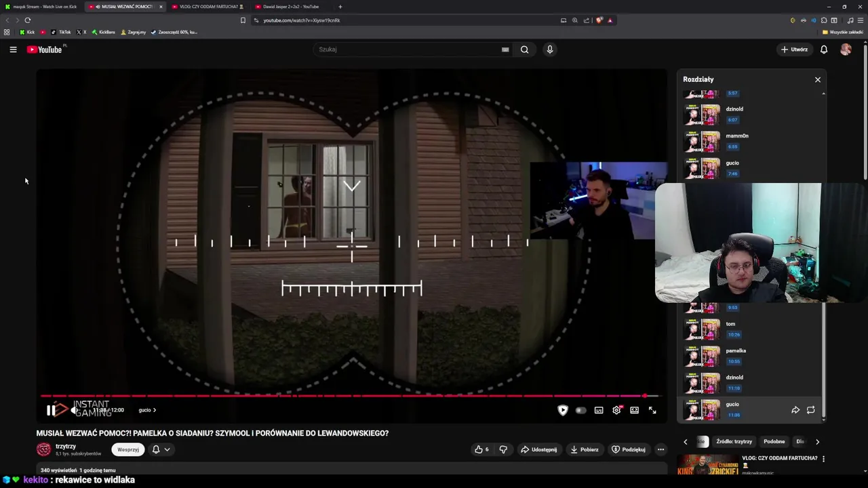Select the Źródło: trzytrzy filter chip
The width and height of the screenshot is (868, 488).
coord(734,442)
